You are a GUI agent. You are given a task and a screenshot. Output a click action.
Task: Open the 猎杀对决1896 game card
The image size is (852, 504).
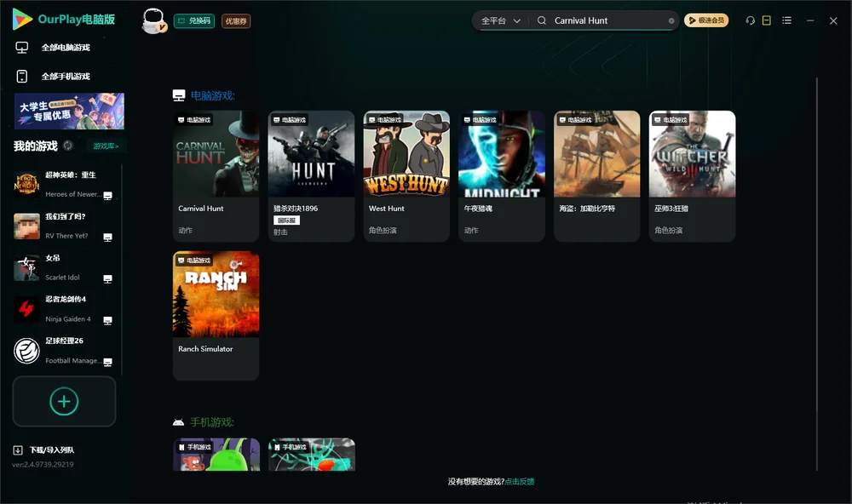311,176
